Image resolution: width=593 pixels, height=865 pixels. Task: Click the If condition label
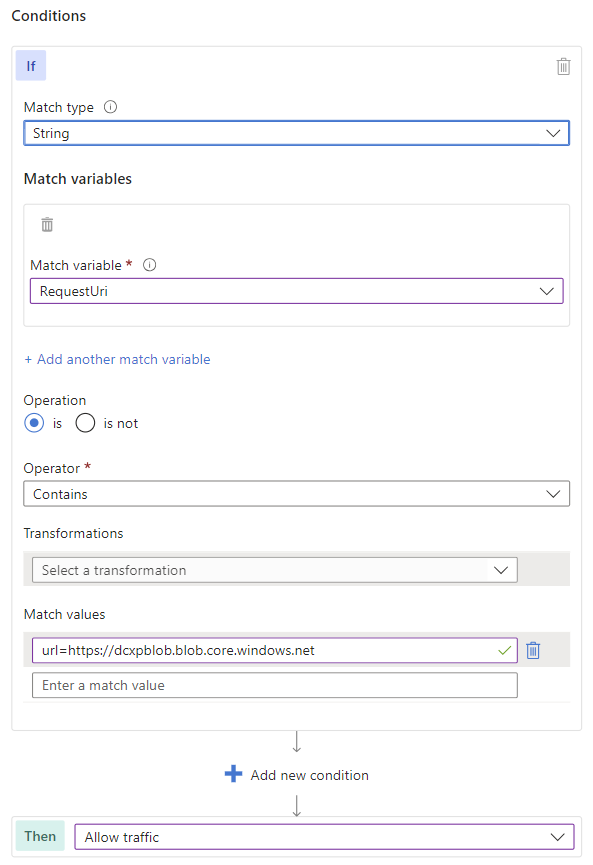point(31,66)
